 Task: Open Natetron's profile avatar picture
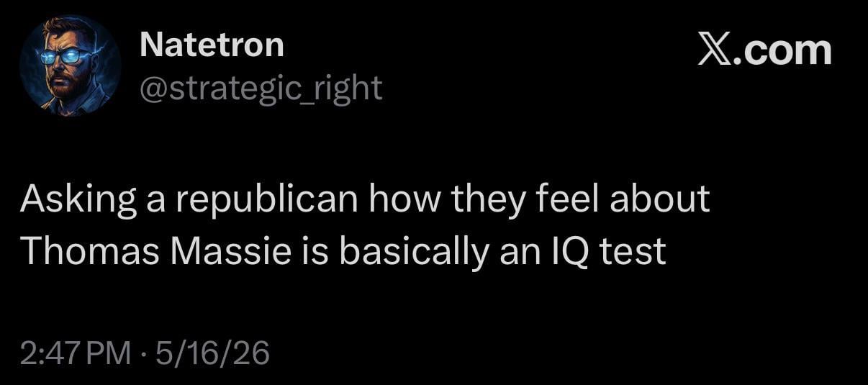pyautogui.click(x=70, y=66)
